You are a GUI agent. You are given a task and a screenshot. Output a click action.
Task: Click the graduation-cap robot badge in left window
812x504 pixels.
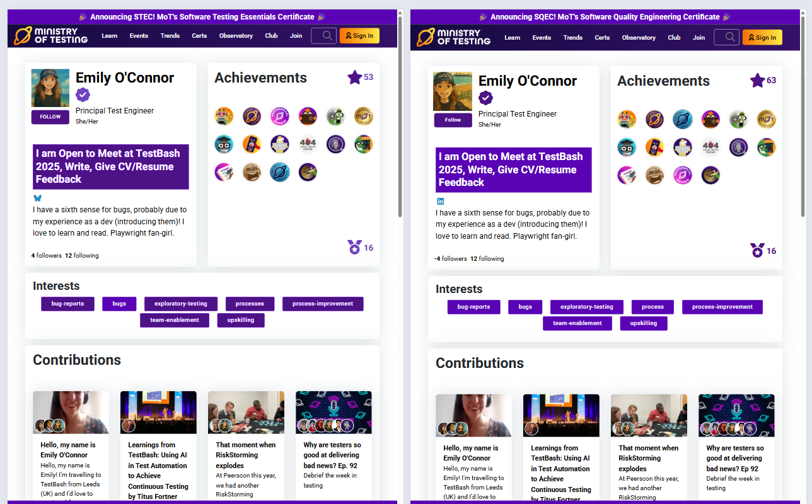coord(224,144)
